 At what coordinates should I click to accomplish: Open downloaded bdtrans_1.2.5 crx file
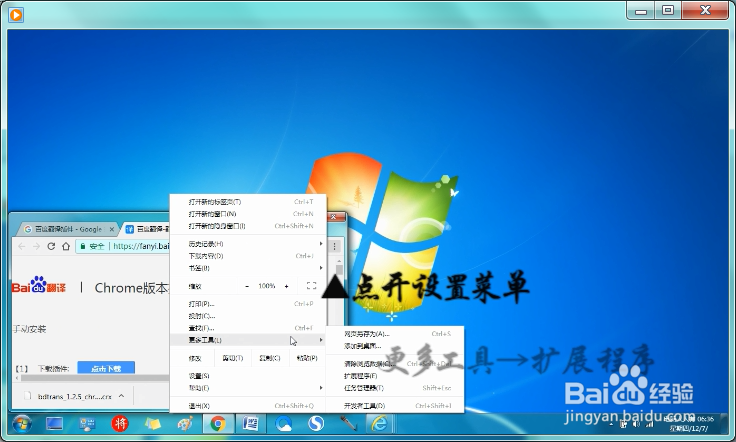(x=74, y=396)
